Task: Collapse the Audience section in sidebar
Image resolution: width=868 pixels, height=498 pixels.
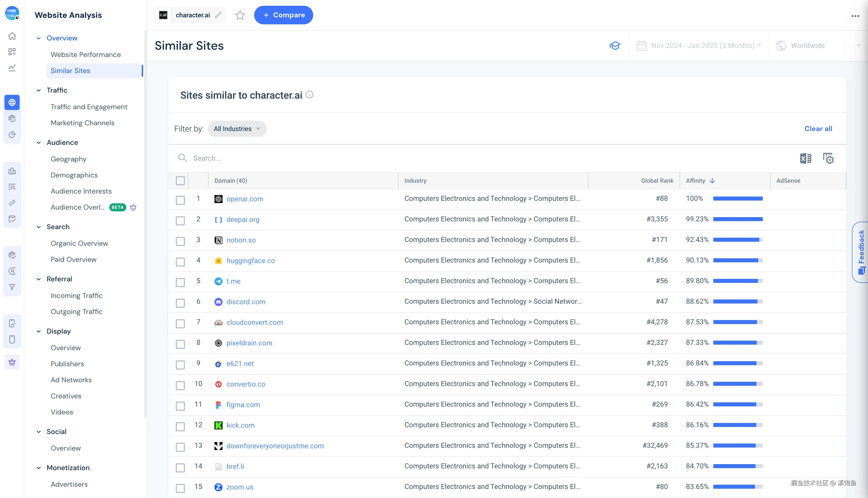Action: [39, 143]
